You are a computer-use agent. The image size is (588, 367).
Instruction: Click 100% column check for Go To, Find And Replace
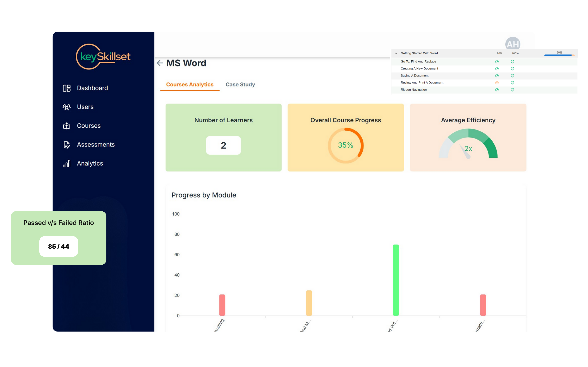[x=512, y=62]
